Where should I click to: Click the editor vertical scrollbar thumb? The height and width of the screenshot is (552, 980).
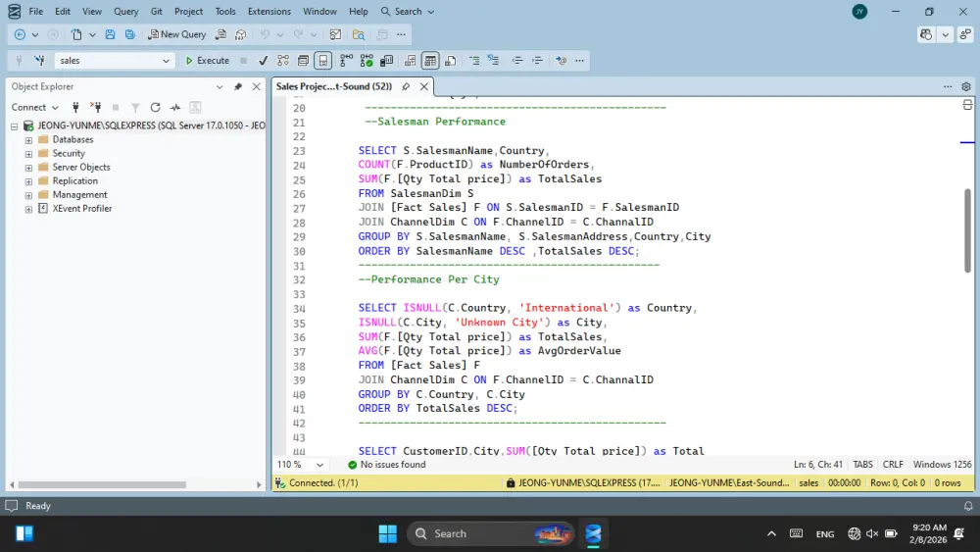point(967,230)
